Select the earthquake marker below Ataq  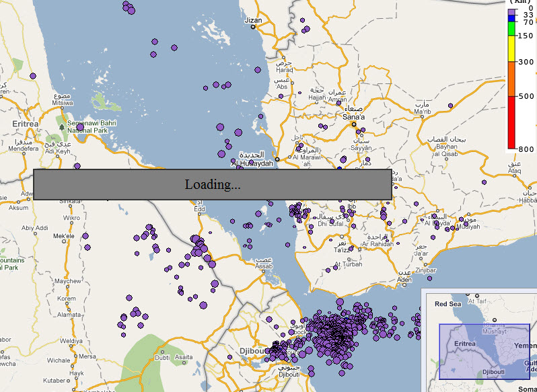pyautogui.click(x=484, y=182)
